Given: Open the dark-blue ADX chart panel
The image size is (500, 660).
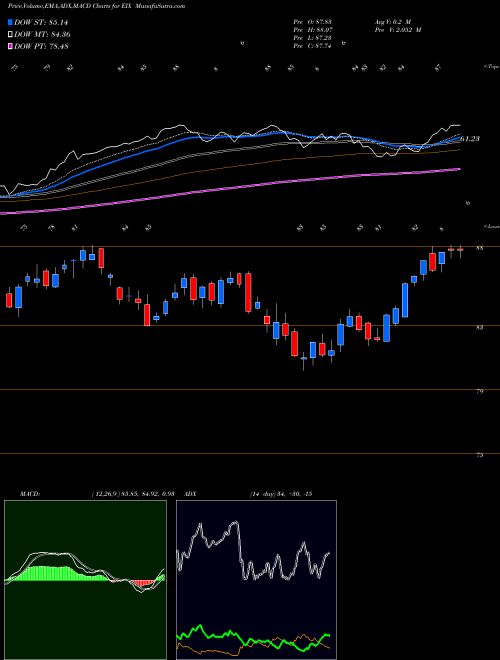Looking at the screenshot, I should (x=256, y=580).
